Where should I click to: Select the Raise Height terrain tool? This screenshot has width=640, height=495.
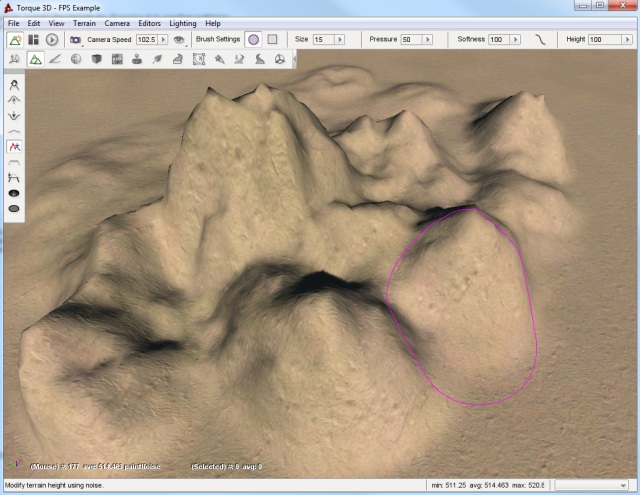tap(15, 100)
